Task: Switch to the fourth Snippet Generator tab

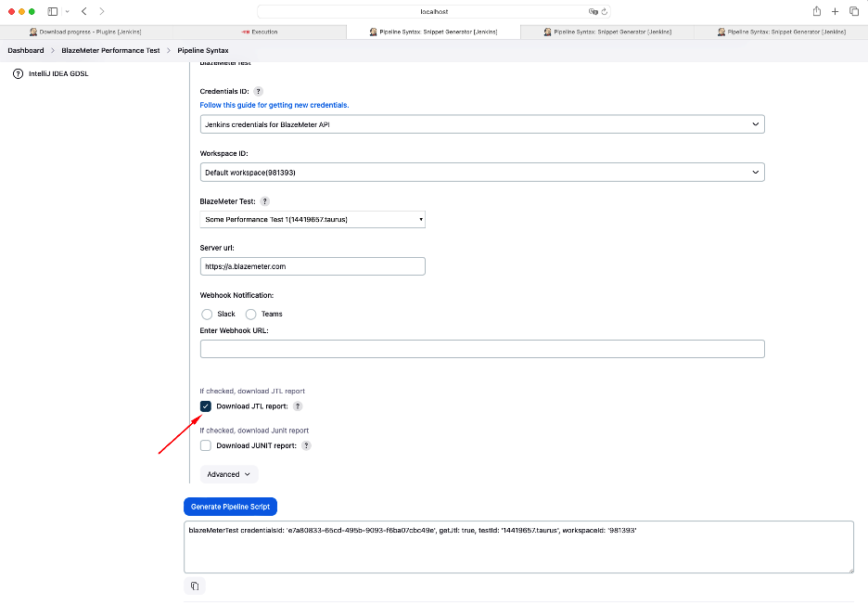Action: click(x=607, y=32)
